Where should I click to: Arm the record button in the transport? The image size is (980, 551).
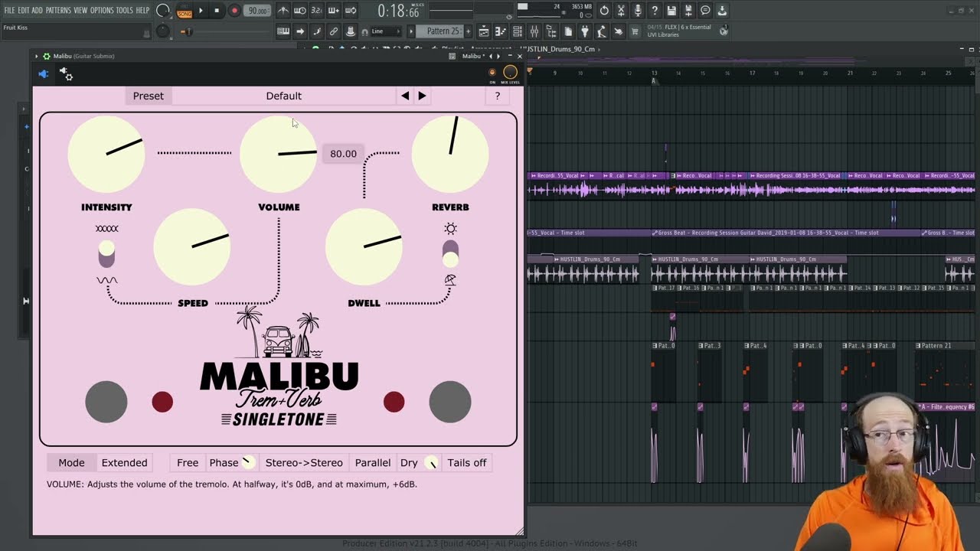click(x=234, y=11)
